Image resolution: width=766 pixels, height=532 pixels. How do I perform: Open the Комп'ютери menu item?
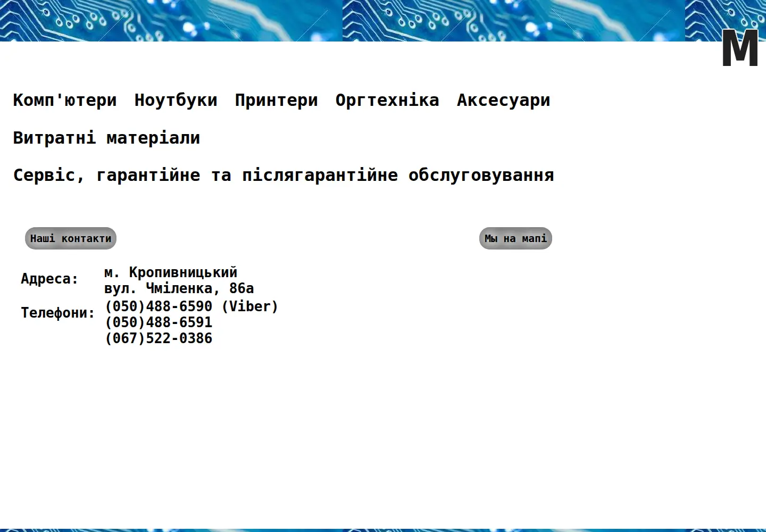(x=65, y=100)
